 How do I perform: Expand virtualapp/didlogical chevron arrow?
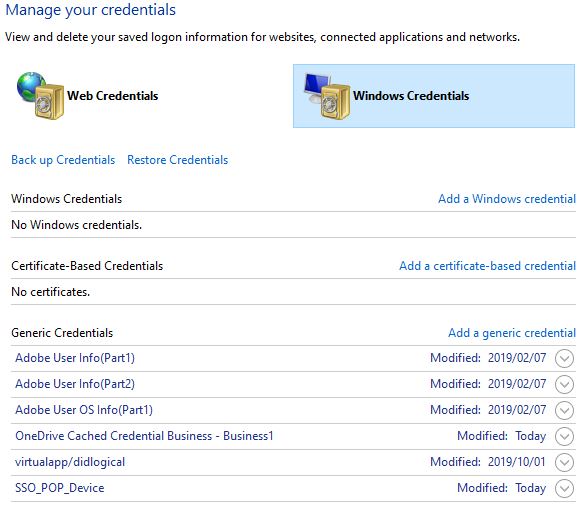tap(564, 462)
